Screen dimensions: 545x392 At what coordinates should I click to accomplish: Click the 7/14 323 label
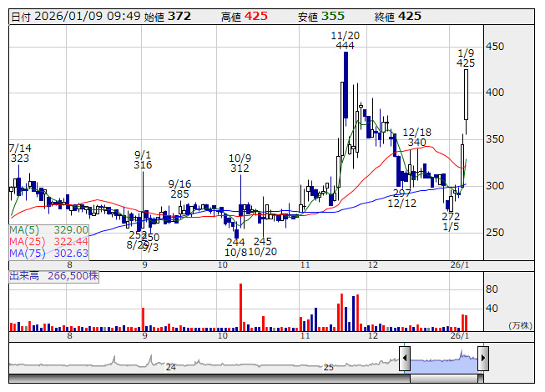click(x=20, y=153)
